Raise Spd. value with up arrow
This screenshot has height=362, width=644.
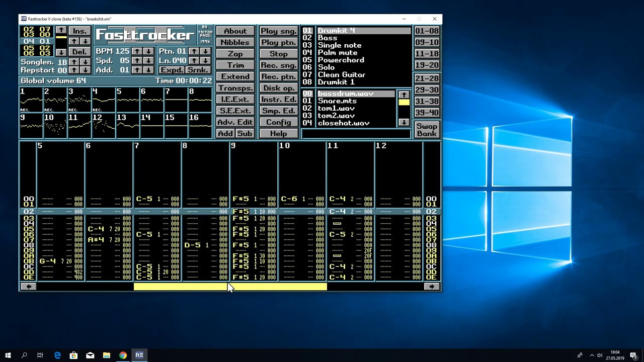point(137,60)
